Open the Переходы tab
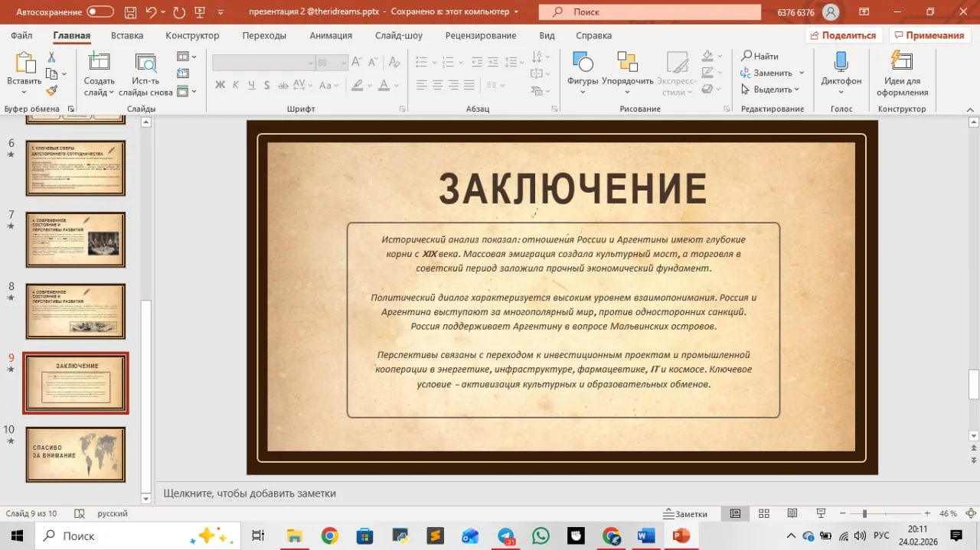This screenshot has width=980, height=550. [x=264, y=35]
